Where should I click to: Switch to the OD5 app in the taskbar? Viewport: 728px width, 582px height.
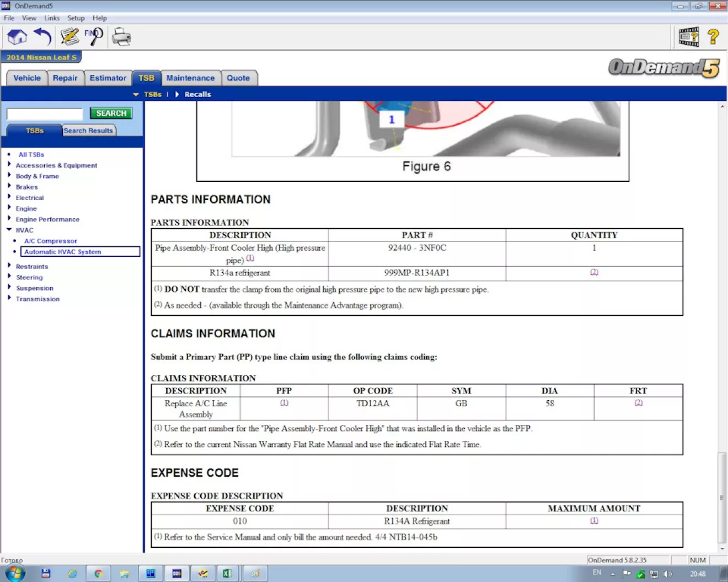tap(176, 574)
